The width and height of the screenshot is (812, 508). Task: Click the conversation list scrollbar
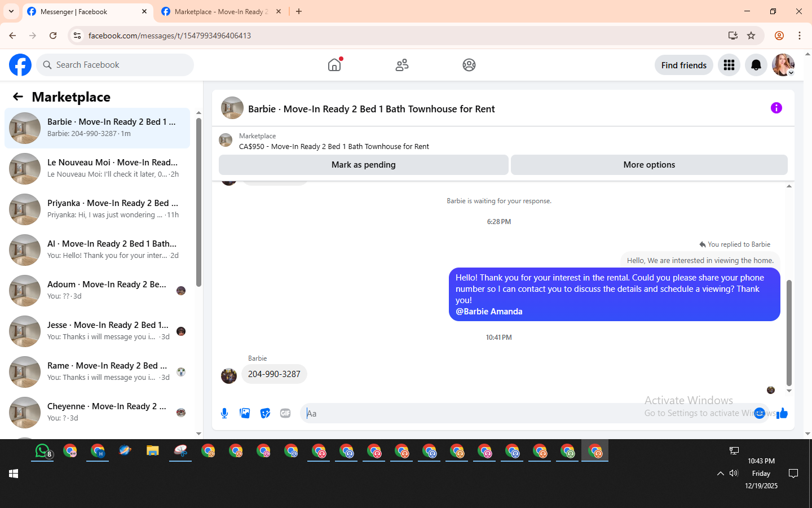pos(198,202)
